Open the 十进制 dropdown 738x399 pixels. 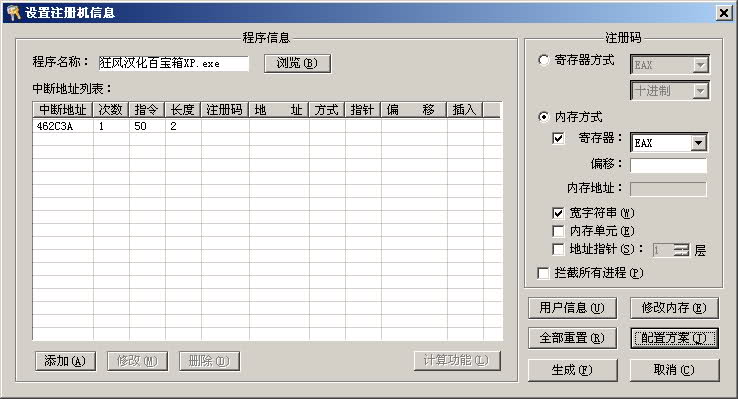[x=700, y=90]
